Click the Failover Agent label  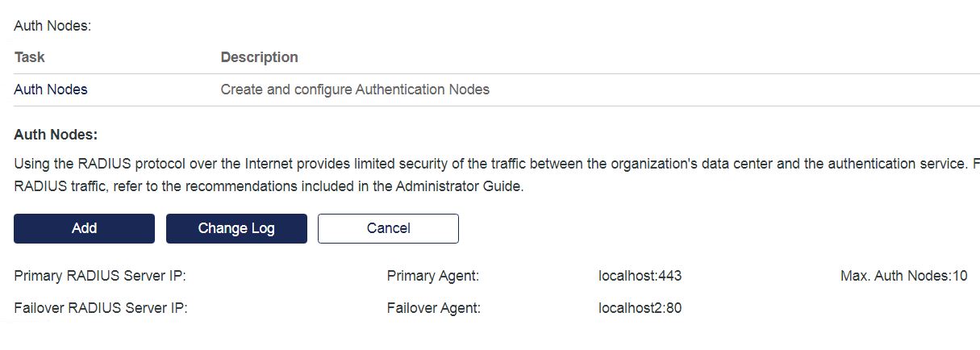point(434,307)
